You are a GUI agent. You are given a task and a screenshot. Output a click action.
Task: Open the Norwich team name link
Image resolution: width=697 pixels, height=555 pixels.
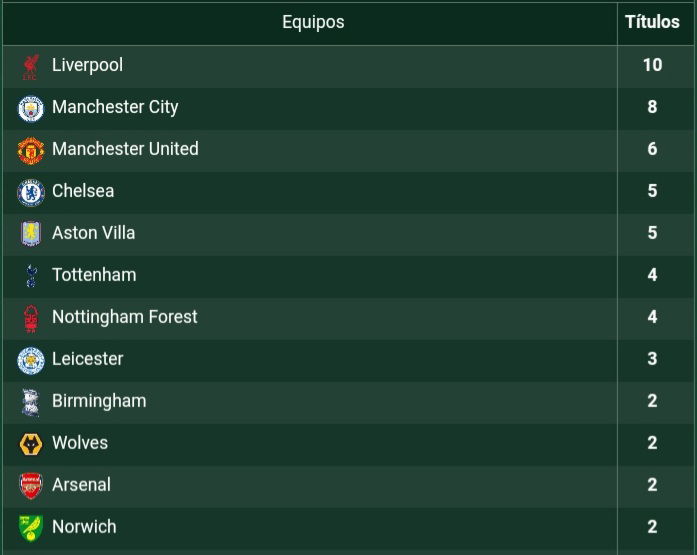84,527
